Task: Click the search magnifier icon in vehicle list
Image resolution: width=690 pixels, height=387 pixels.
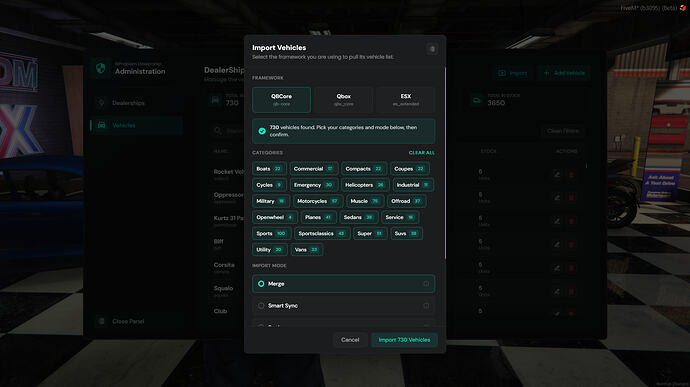Action: pyautogui.click(x=218, y=131)
